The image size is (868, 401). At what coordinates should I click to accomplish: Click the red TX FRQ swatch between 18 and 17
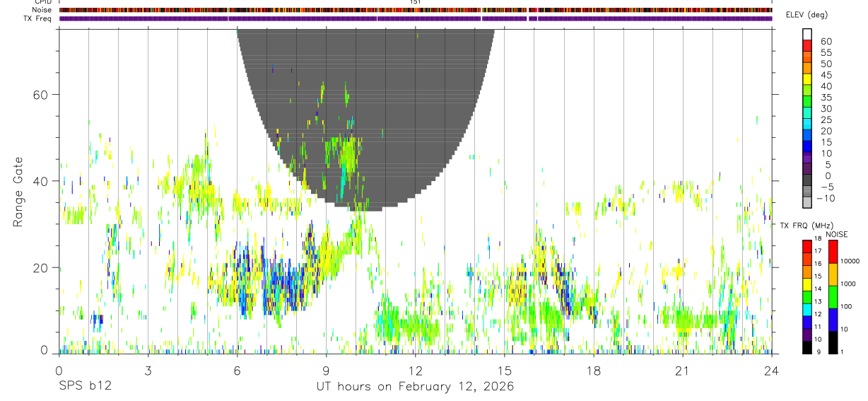(807, 245)
